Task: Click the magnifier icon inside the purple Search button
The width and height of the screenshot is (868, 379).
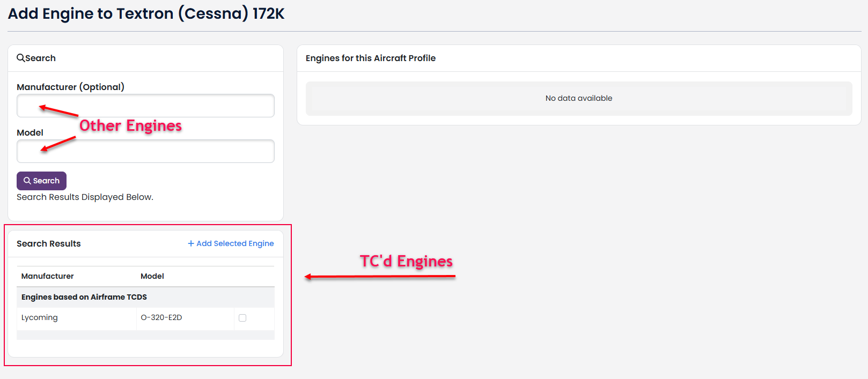Action: click(x=27, y=181)
